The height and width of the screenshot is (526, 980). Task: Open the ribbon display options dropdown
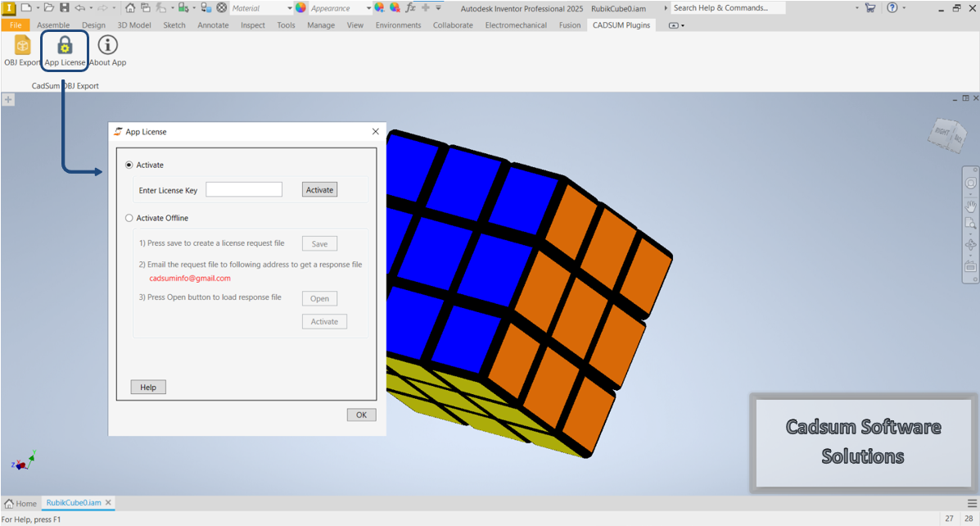(676, 25)
